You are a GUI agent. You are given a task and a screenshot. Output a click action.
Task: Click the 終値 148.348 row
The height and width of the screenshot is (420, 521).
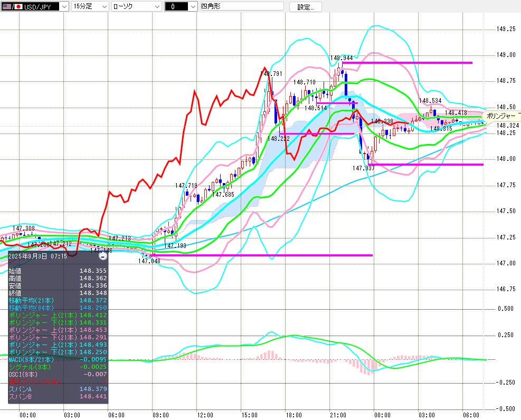(58, 293)
